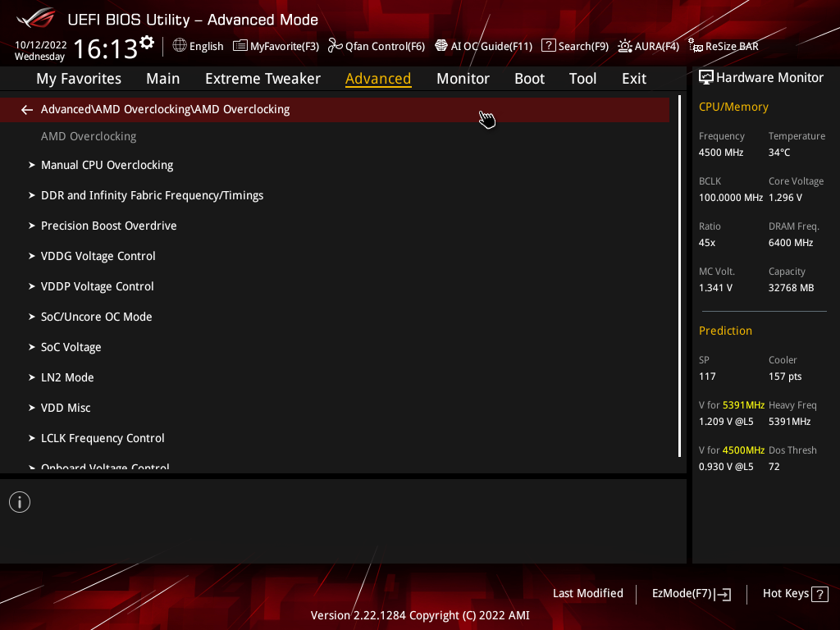Click the 6400 MHz DRAM frequency value
This screenshot has width=840, height=630.
(x=791, y=243)
